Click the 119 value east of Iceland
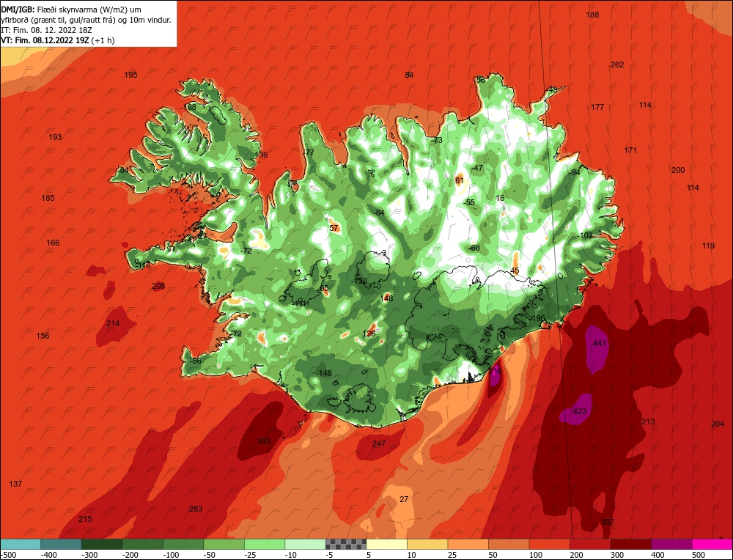The width and height of the screenshot is (733, 560). point(708,246)
